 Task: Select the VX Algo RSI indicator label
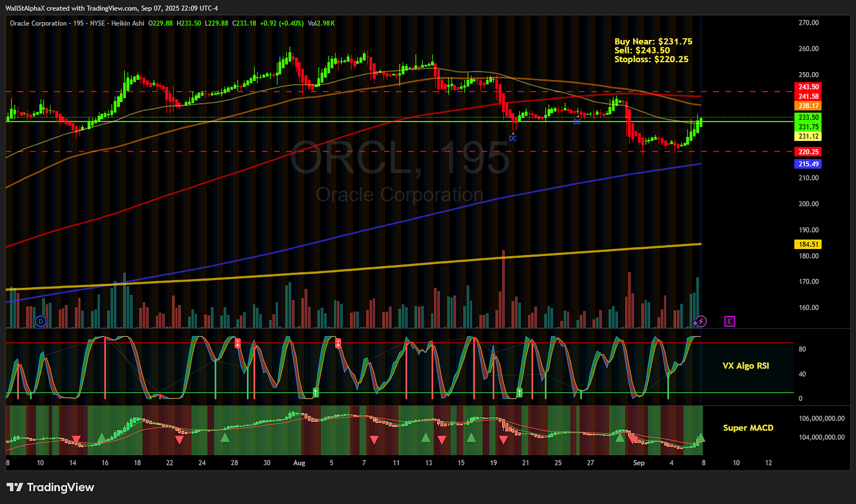click(746, 365)
